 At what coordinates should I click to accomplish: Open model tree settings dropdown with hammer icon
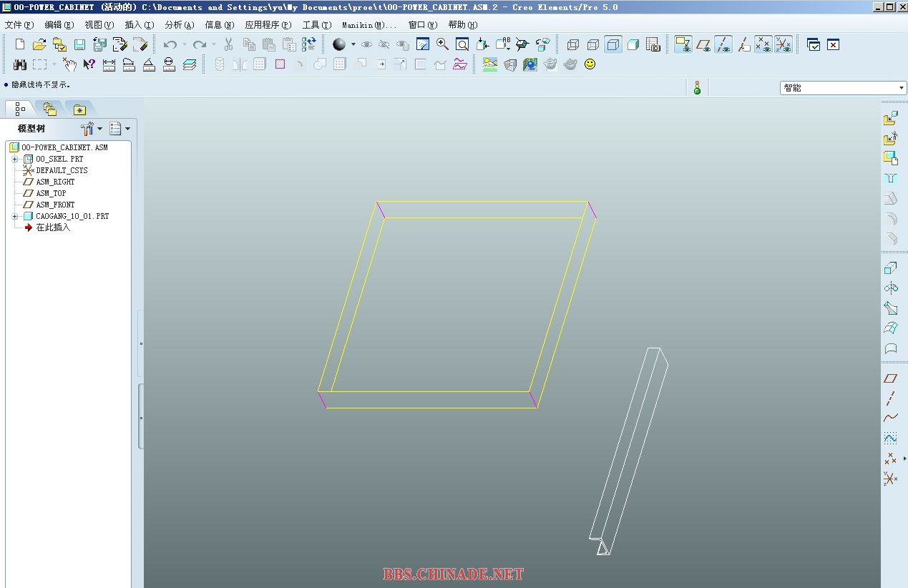[x=91, y=129]
